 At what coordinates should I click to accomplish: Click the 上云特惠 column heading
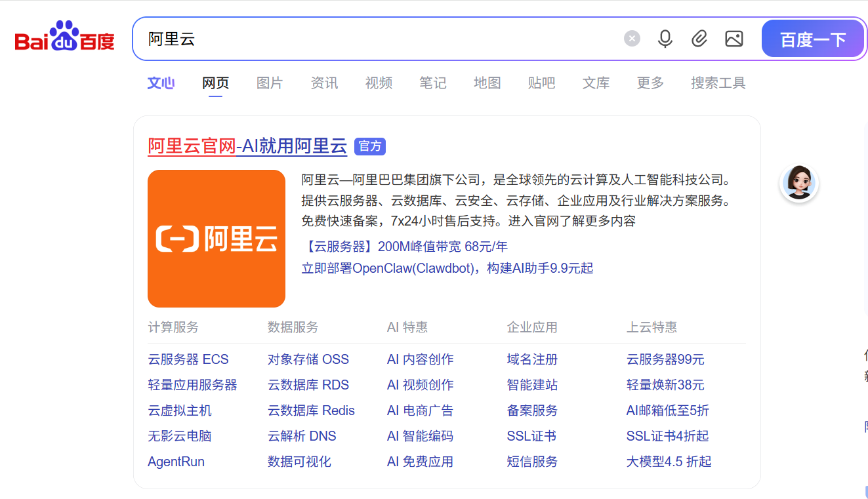click(652, 327)
